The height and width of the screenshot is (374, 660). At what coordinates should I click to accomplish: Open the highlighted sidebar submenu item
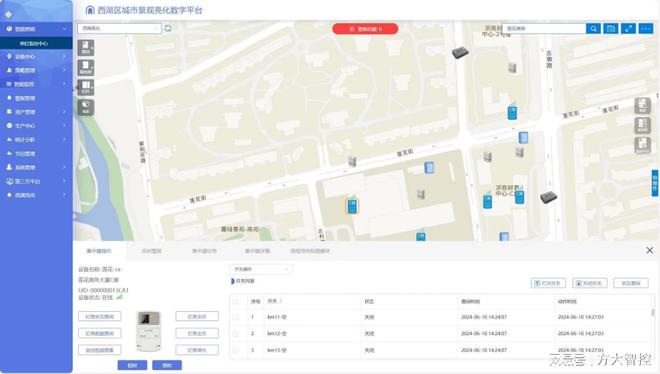(x=36, y=43)
